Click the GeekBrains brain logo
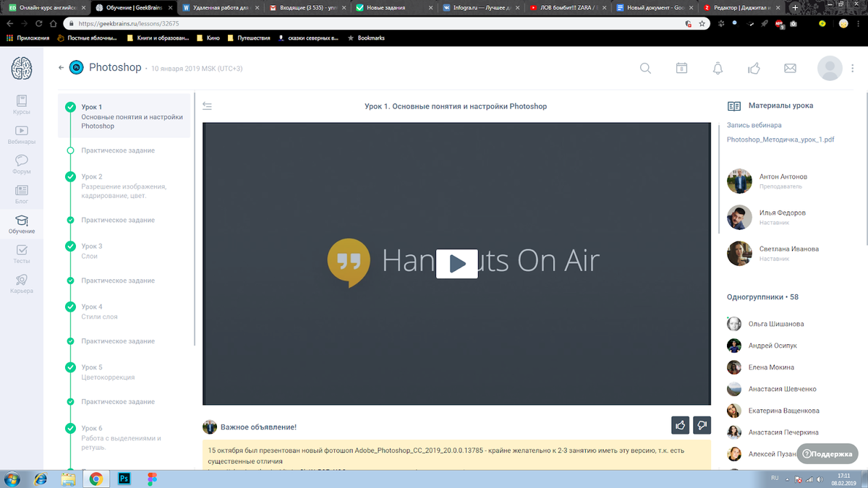 [22, 67]
